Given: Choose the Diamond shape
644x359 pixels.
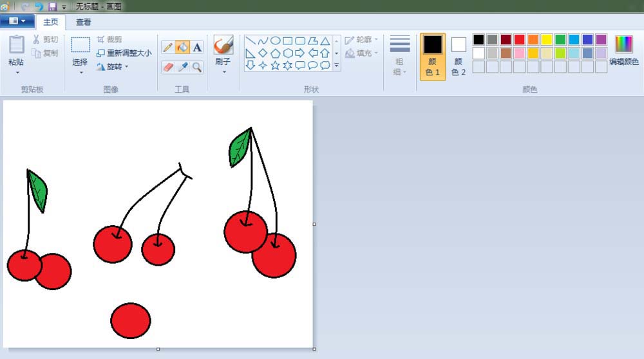Looking at the screenshot, I should pos(263,53).
